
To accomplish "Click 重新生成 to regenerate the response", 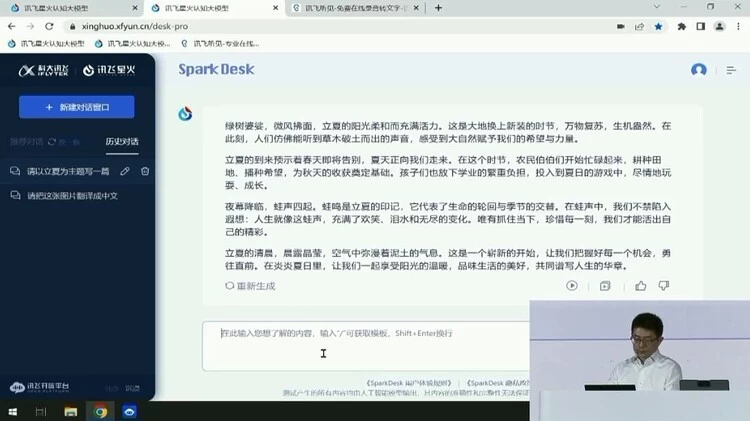I will pyautogui.click(x=250, y=286).
